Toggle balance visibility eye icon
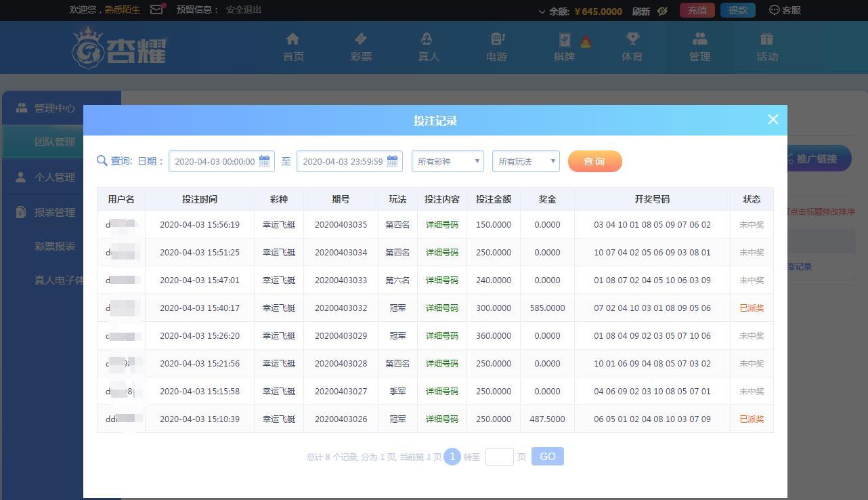Screen dimensions: 868x500 (x=663, y=11)
